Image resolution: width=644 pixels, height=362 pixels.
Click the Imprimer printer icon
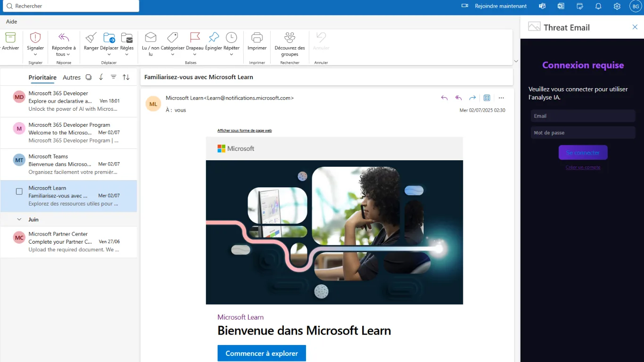click(257, 38)
